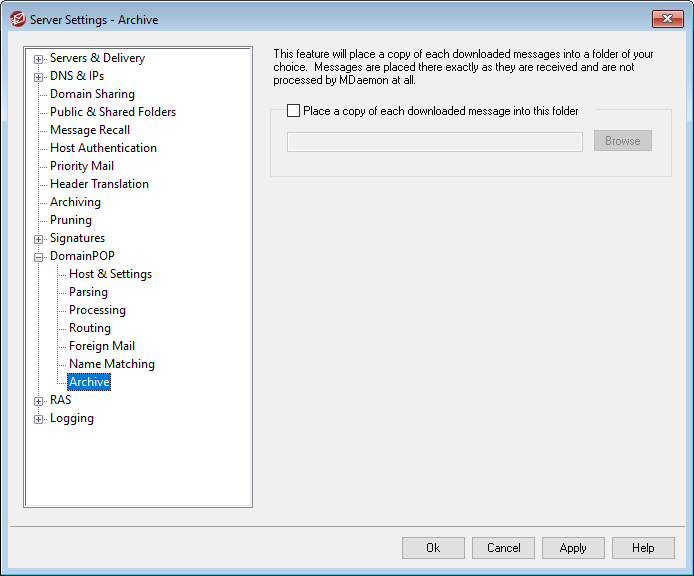This screenshot has width=694, height=576.
Task: Collapse the DomainPOP tree node
Action: pos(39,257)
